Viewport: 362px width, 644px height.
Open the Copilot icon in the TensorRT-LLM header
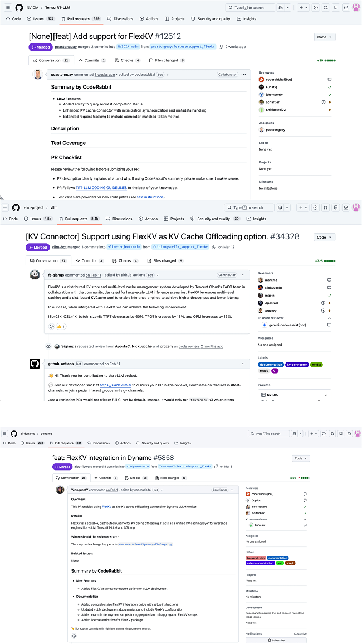(x=281, y=7)
